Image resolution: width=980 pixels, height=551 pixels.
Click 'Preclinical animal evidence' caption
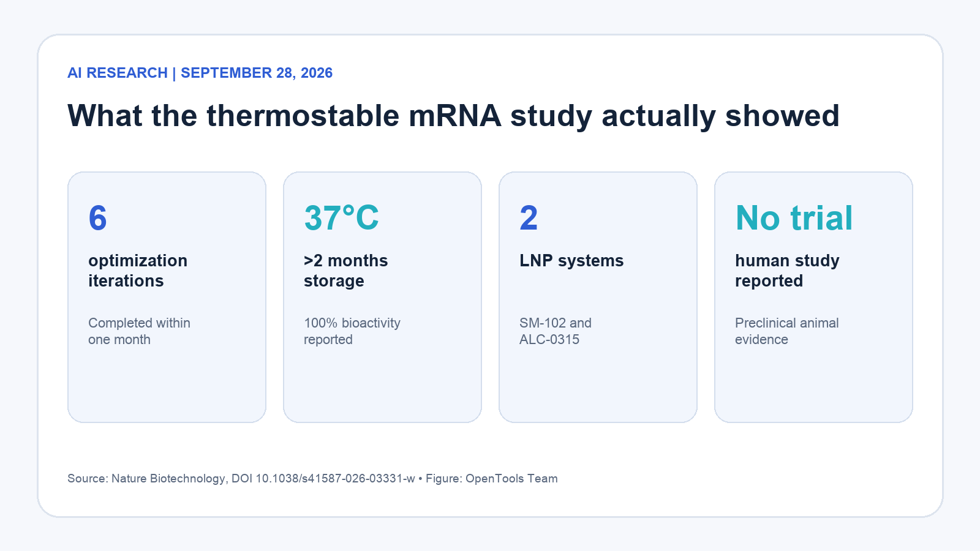787,331
